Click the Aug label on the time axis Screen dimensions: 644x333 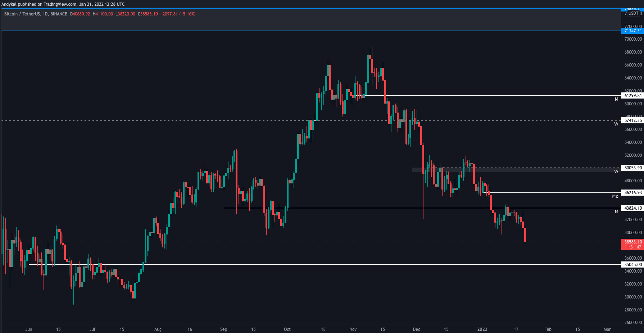click(x=158, y=329)
